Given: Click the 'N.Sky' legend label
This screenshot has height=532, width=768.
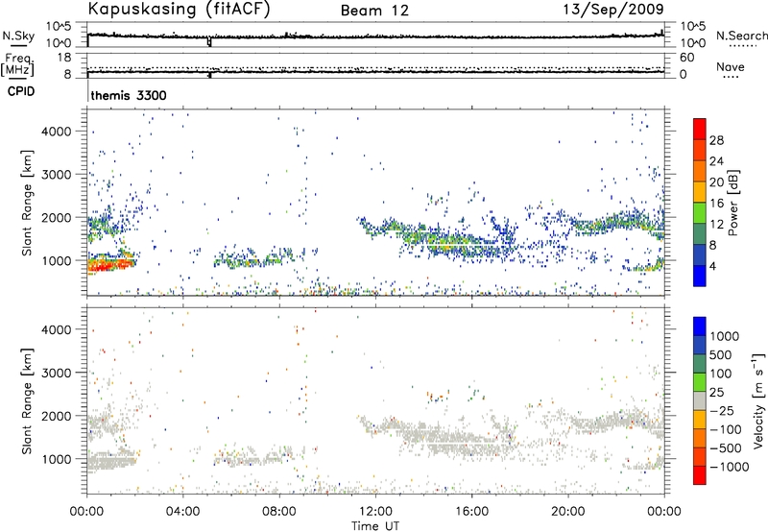Looking at the screenshot, I should tap(18, 36).
